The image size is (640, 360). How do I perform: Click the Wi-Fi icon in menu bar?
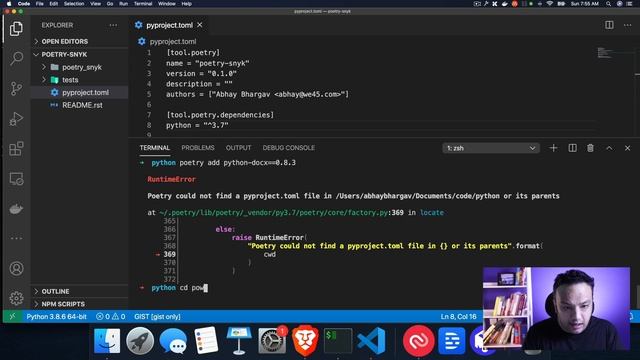pyautogui.click(x=550, y=4)
